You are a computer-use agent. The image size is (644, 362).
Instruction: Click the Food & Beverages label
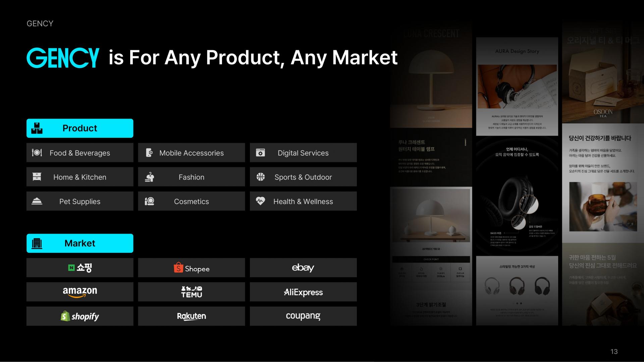[80, 153]
